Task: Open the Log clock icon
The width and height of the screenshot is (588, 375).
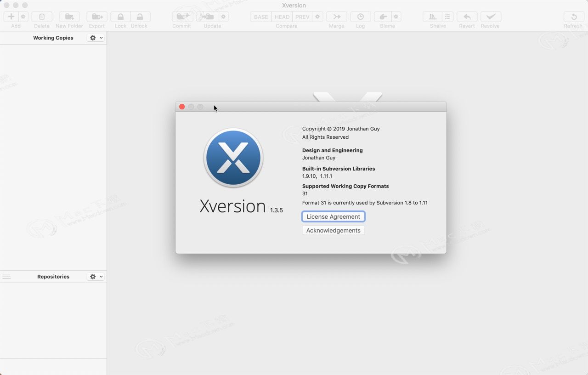Action: point(361,17)
